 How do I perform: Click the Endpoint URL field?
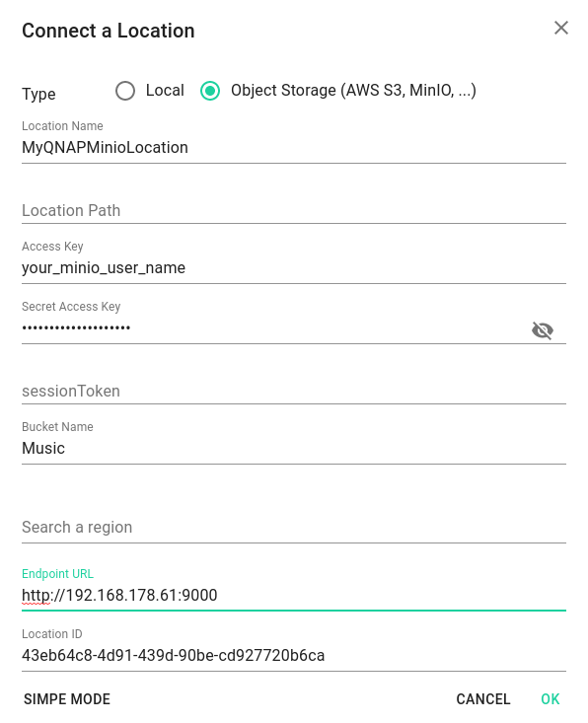pyautogui.click(x=294, y=596)
